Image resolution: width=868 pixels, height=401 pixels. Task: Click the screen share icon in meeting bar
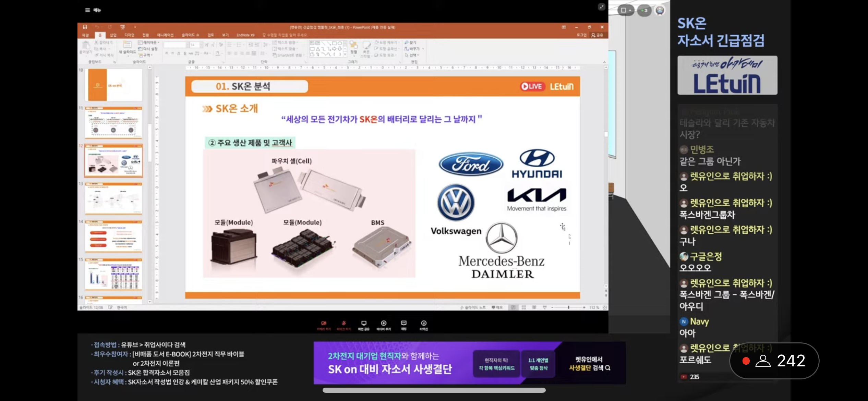coord(364,323)
